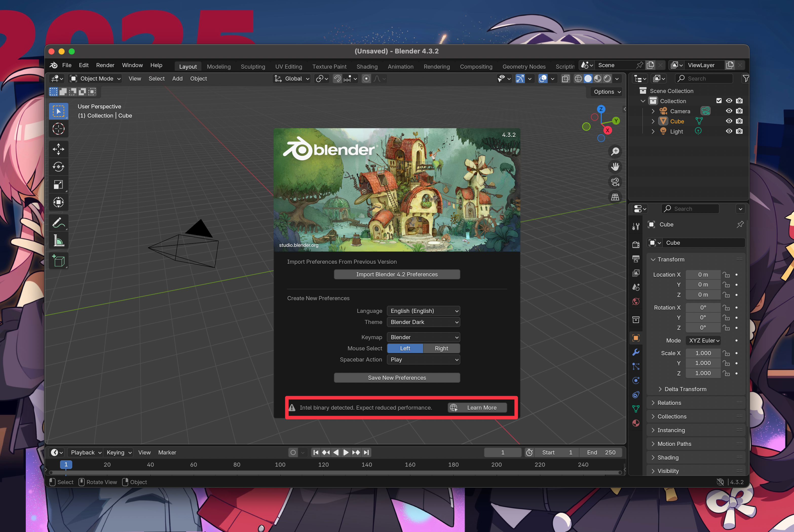Expand the Camera tree item
The height and width of the screenshot is (532, 794).
coord(653,111)
